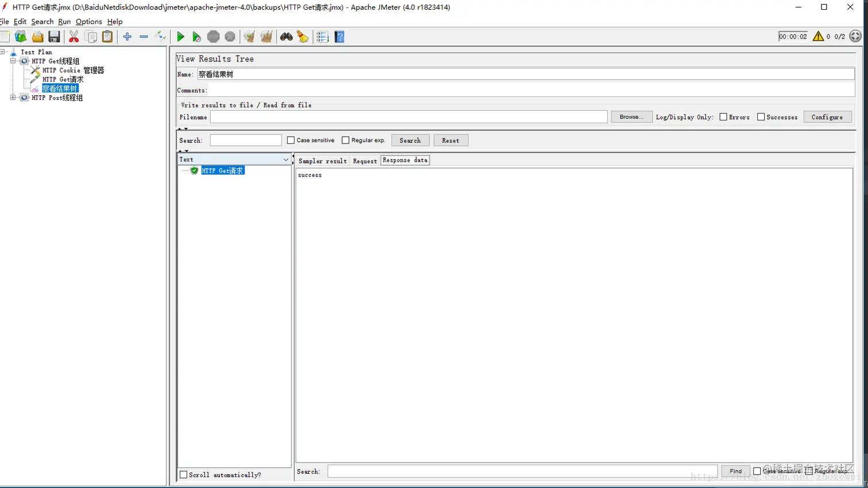Toggle the bottom Case sensitive checkbox by Find
This screenshot has height=488, width=868.
[757, 471]
